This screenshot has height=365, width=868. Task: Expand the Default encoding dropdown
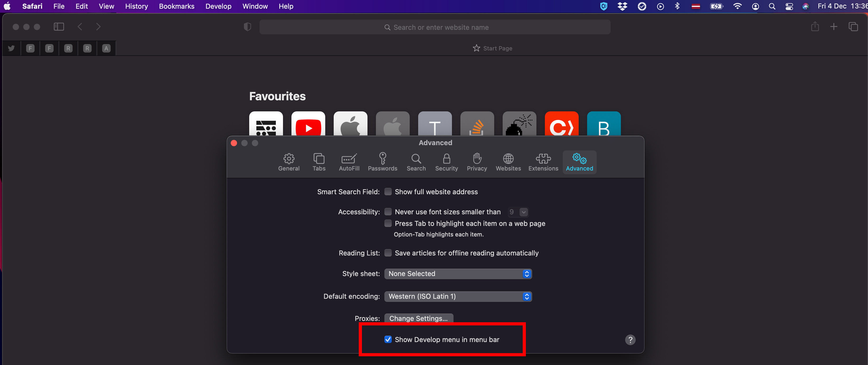[x=457, y=296]
